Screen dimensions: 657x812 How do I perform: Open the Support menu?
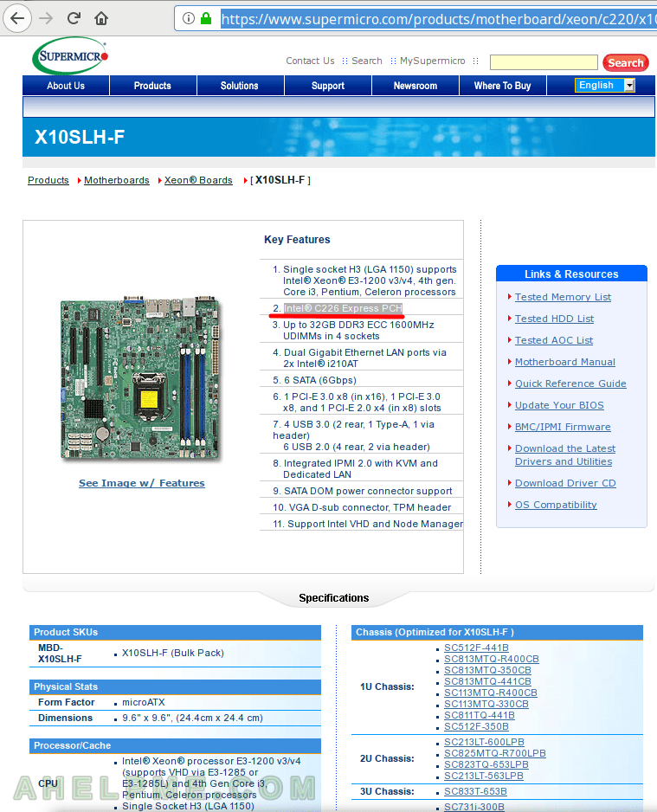click(x=328, y=86)
